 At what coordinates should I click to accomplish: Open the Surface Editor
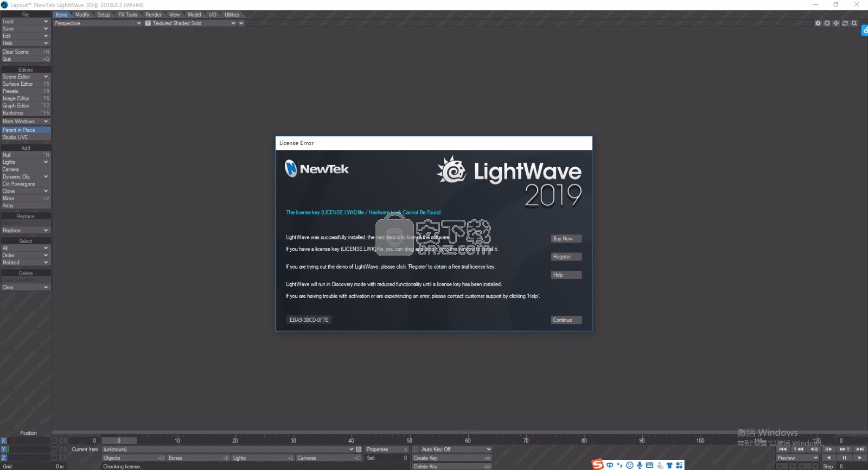tap(25, 84)
